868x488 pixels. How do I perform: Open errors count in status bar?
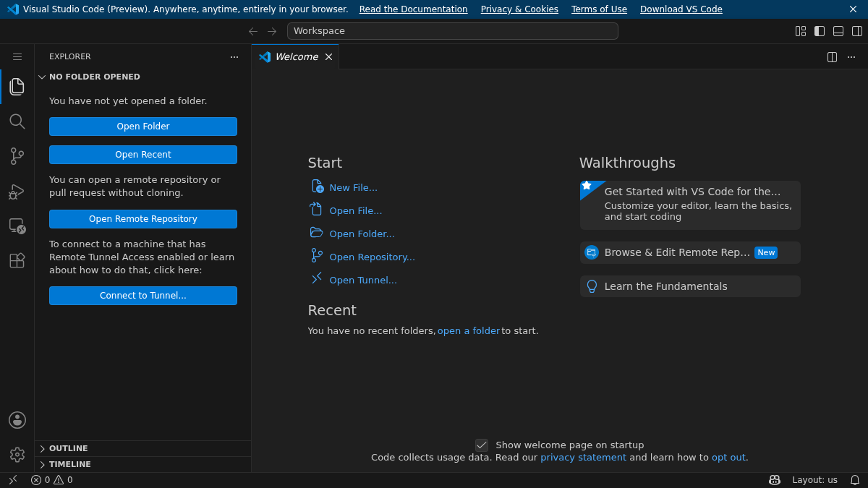pos(41,480)
